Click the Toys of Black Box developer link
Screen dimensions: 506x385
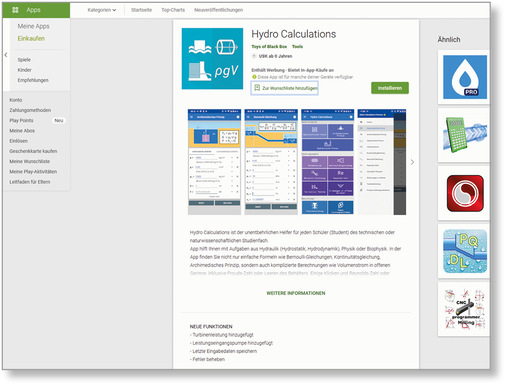[269, 47]
